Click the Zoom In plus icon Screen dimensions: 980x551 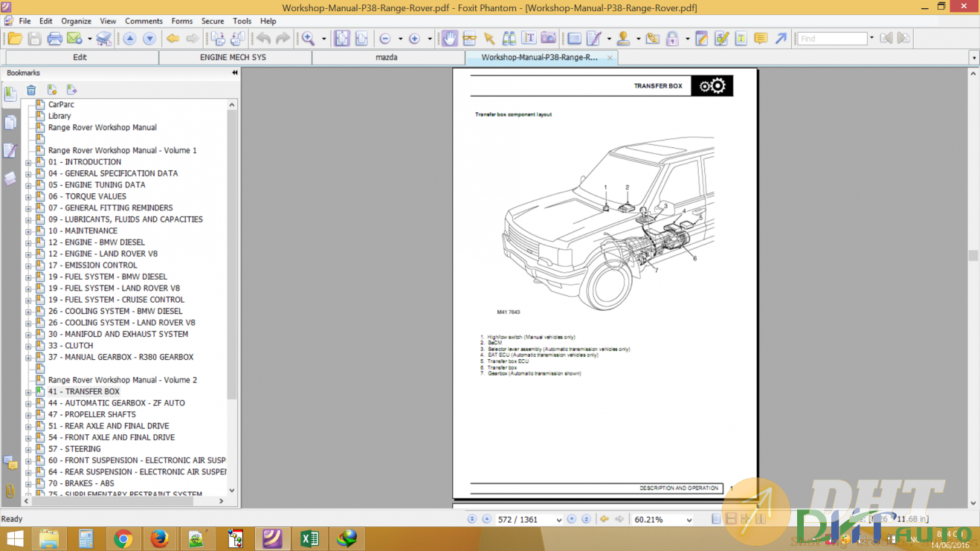[x=414, y=39]
